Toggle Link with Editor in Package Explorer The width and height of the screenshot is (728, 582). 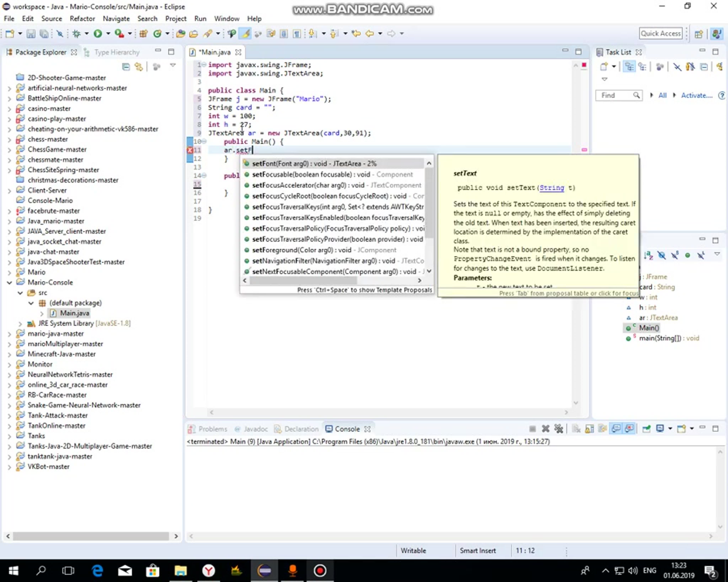click(138, 67)
